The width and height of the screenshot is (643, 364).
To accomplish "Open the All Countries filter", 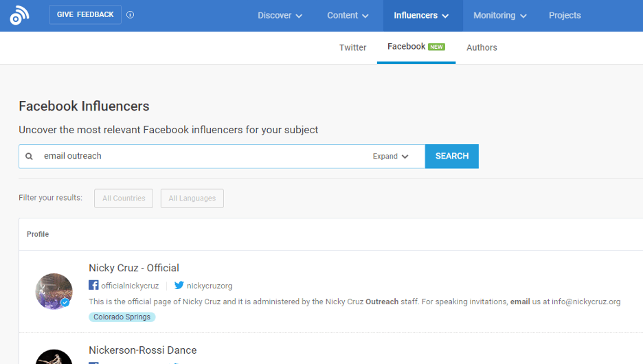I will tap(124, 198).
